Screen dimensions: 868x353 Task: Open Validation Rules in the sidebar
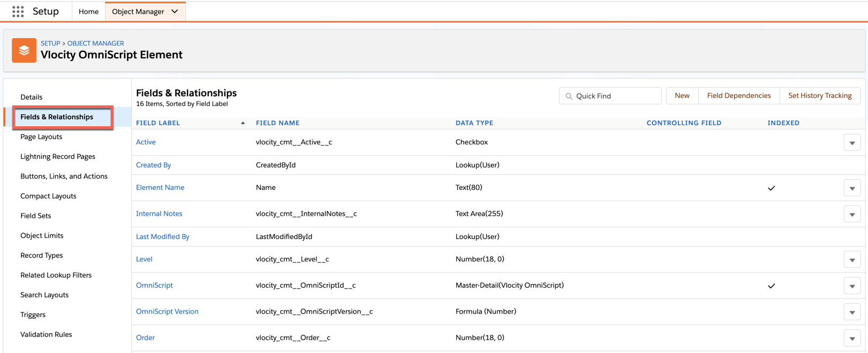(46, 334)
